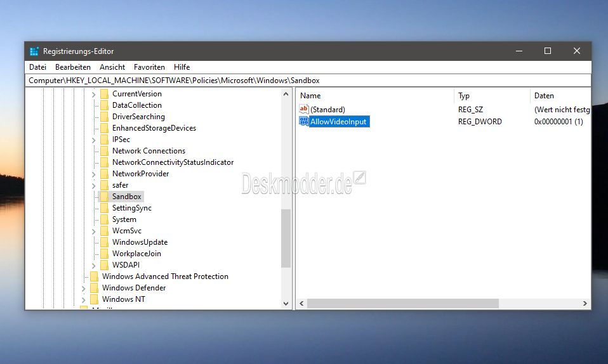Select the (Standard) value name
The width and height of the screenshot is (608, 364).
[x=327, y=110]
